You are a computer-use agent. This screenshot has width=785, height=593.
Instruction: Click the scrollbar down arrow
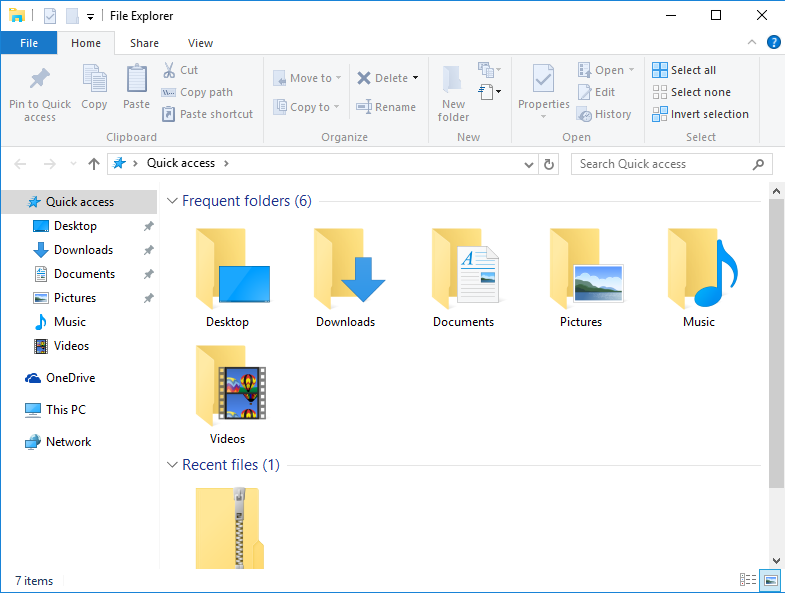776,560
